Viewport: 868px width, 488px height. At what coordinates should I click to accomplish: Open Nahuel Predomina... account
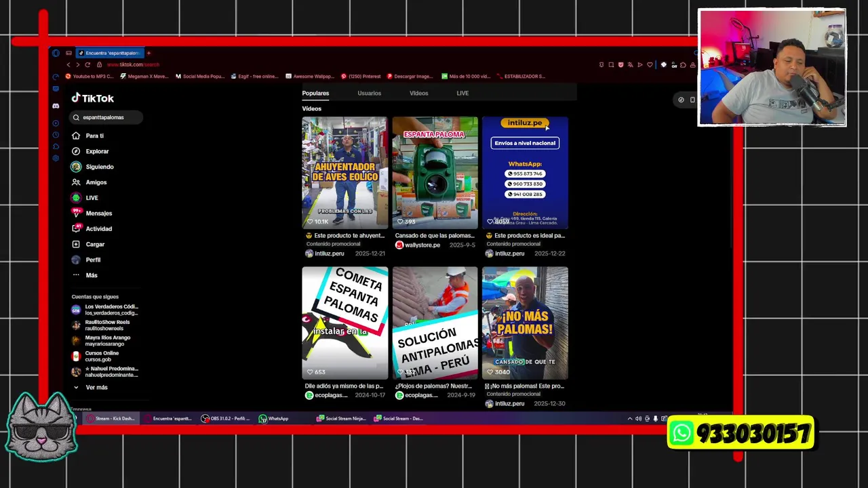[105, 371]
